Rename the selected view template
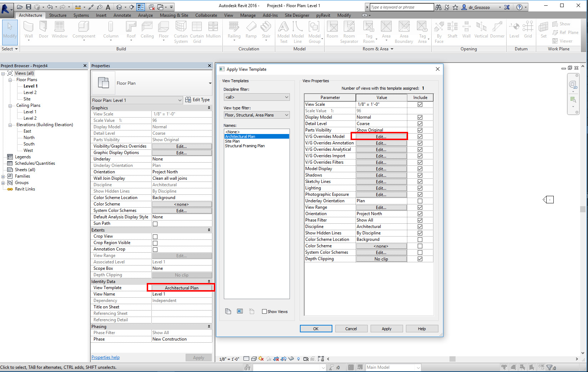This screenshot has width=588, height=372. tap(240, 311)
